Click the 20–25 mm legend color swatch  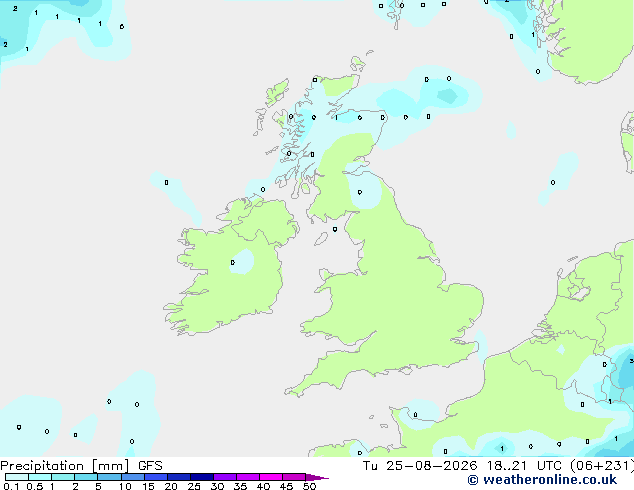tap(179, 477)
